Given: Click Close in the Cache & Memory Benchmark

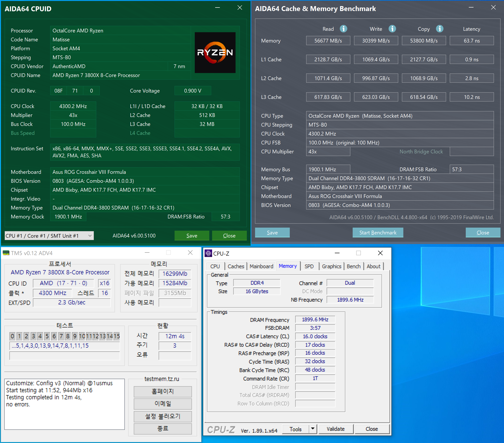Looking at the screenshot, I should [x=483, y=233].
